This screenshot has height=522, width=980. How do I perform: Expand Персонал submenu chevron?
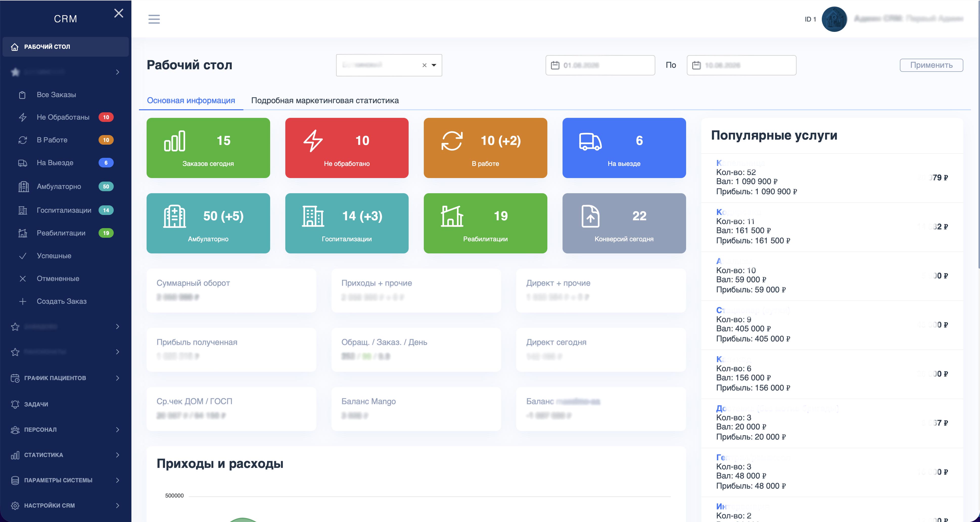(x=118, y=430)
